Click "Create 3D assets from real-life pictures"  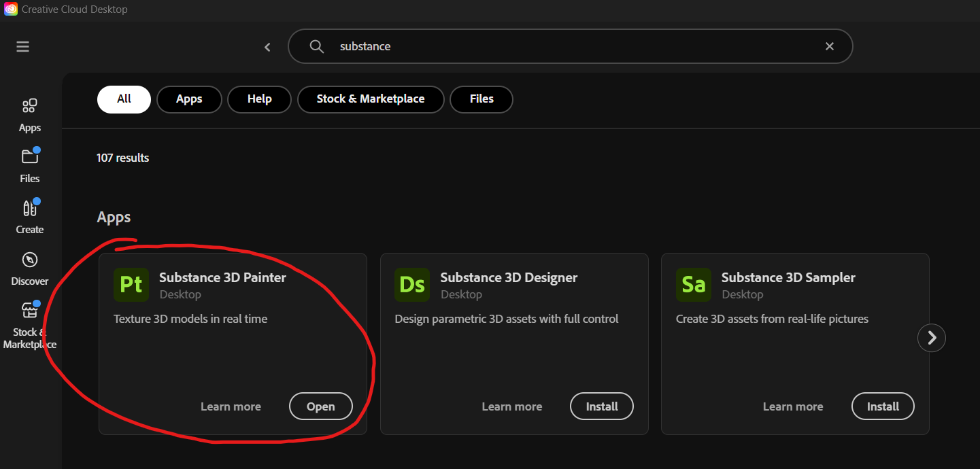772,319
